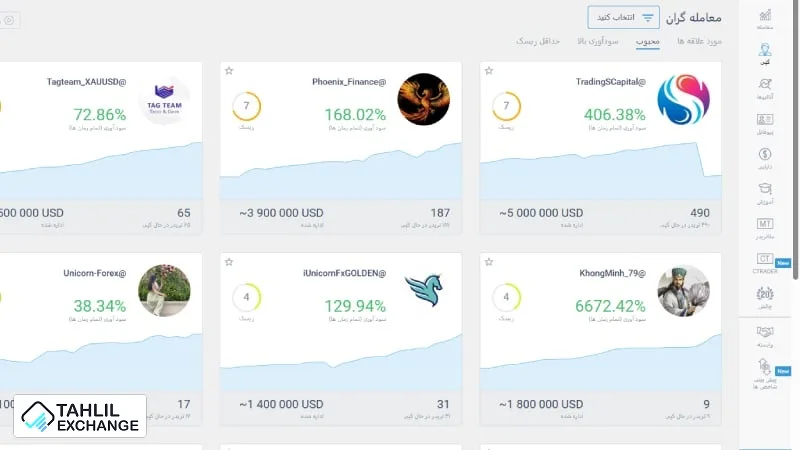Viewport: 800px width, 450px height.
Task: Open the Education graduation cap icon
Action: pyautogui.click(x=765, y=192)
